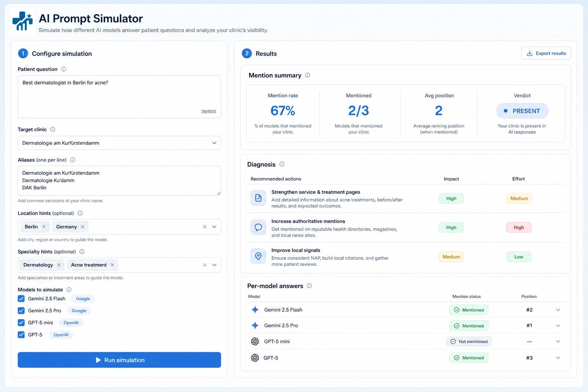Click Gemini 2.5 Pro sparkle icon
This screenshot has height=392, width=588.
pos(255,325)
